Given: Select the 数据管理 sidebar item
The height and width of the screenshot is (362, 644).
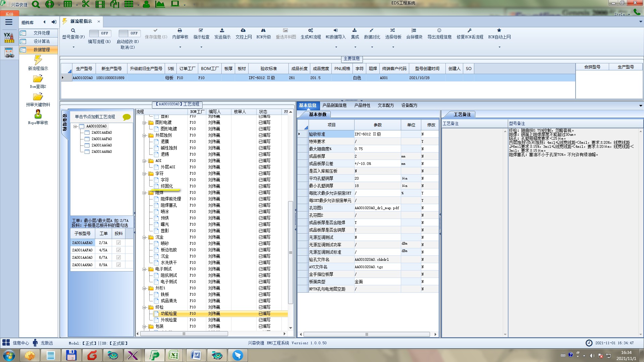Looking at the screenshot, I should (42, 50).
